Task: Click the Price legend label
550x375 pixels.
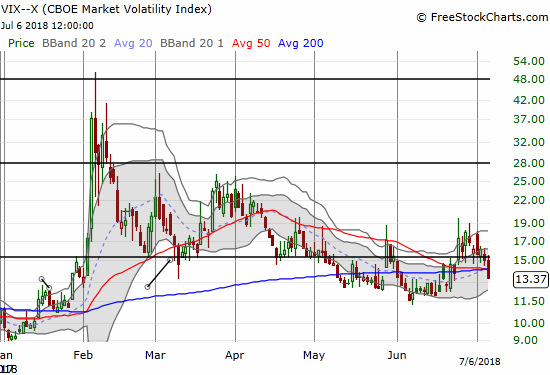Action: (21, 43)
